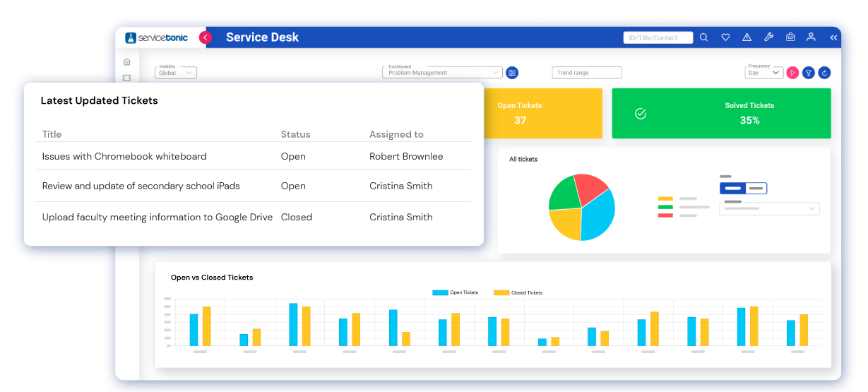
Task: Open the tickets item in the sidebar
Action: 127,78
